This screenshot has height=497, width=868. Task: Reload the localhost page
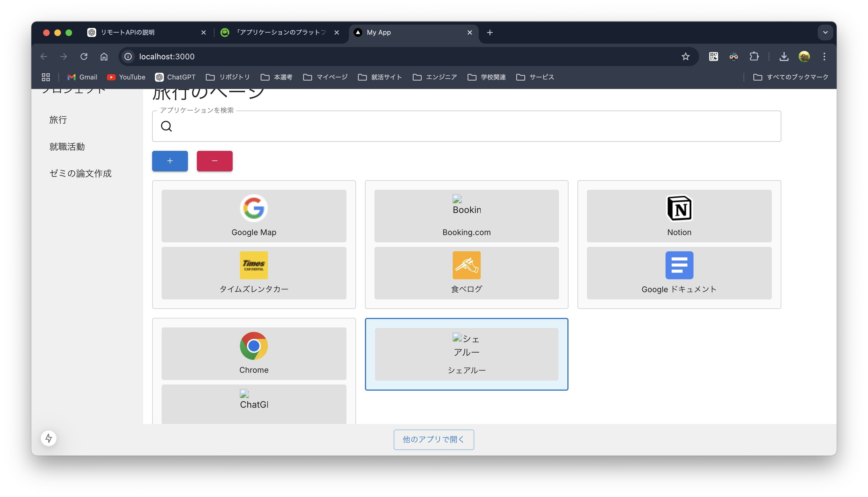click(84, 57)
